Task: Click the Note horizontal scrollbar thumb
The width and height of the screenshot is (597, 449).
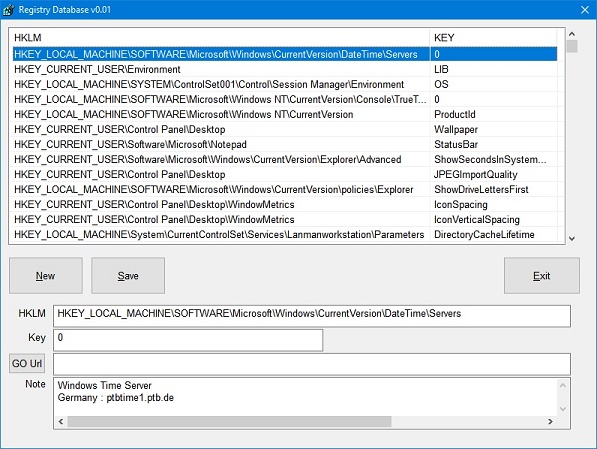Action: 229,422
